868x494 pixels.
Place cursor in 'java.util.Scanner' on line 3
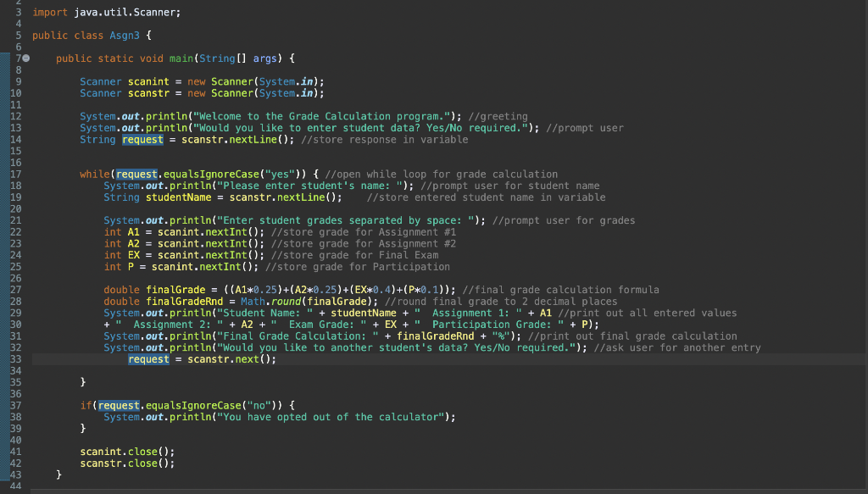[x=125, y=12]
